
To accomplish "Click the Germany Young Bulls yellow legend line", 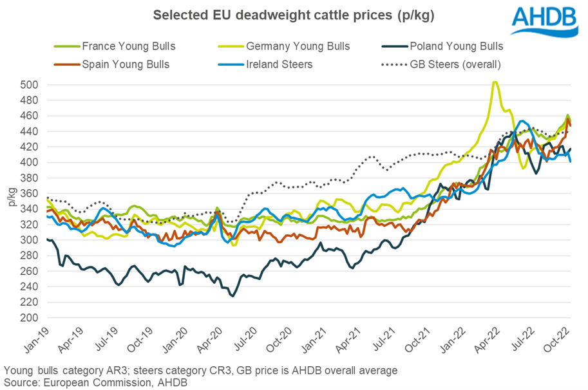I will (x=229, y=47).
